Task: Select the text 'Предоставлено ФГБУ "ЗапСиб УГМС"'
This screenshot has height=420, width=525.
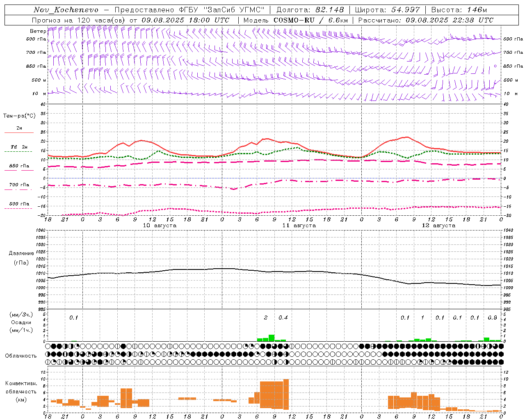Action: [189, 10]
